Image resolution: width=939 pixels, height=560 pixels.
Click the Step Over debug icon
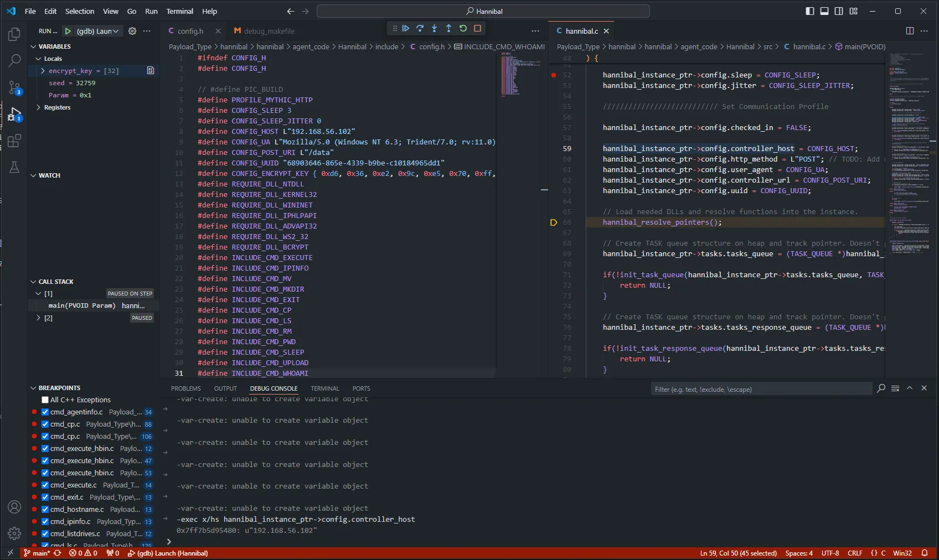[420, 28]
